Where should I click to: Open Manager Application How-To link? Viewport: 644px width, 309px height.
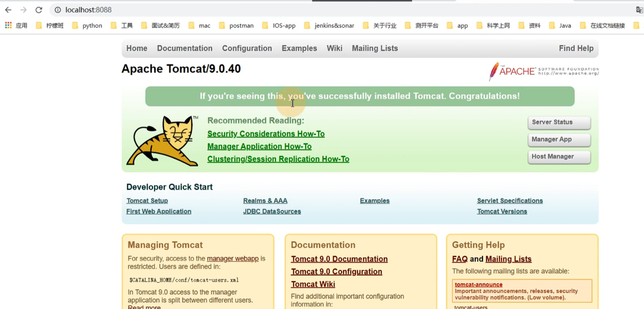point(260,146)
